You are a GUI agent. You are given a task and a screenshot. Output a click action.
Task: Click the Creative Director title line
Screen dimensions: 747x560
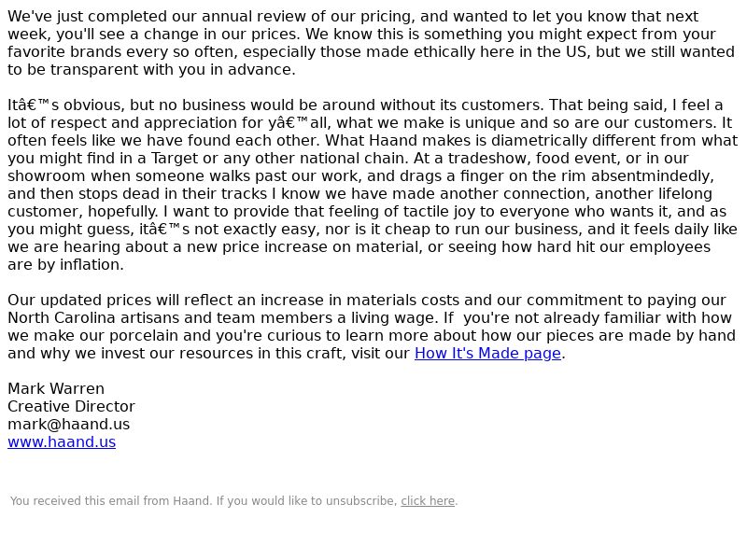(72, 407)
